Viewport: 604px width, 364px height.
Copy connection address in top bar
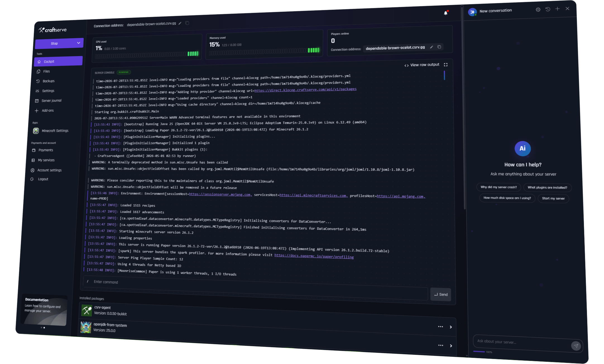click(187, 23)
